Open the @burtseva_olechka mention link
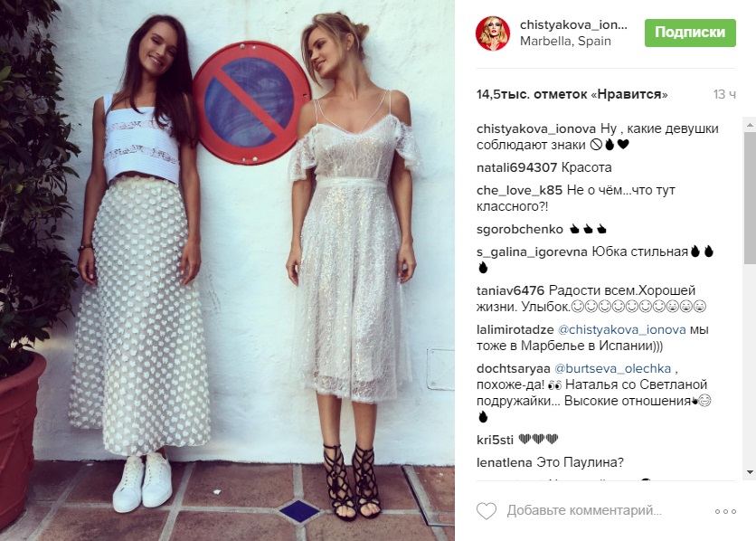The height and width of the screenshot is (541, 756). [612, 368]
